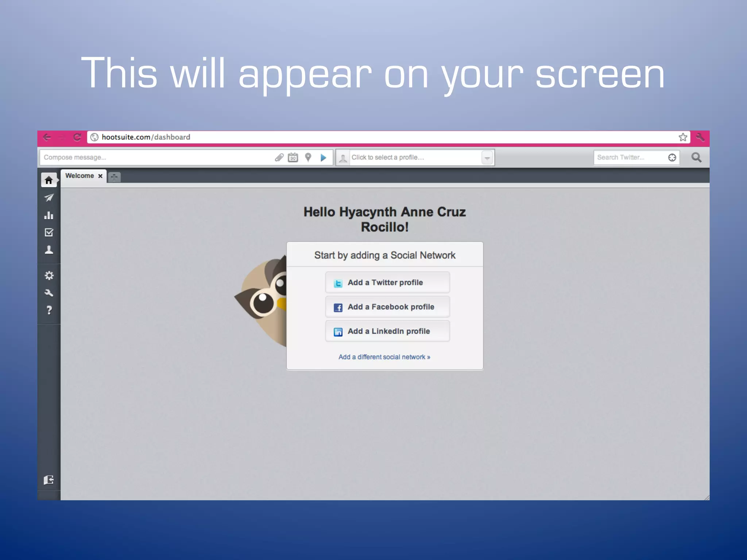
Task: Open Tools wrench icon in sidebar
Action: [49, 293]
